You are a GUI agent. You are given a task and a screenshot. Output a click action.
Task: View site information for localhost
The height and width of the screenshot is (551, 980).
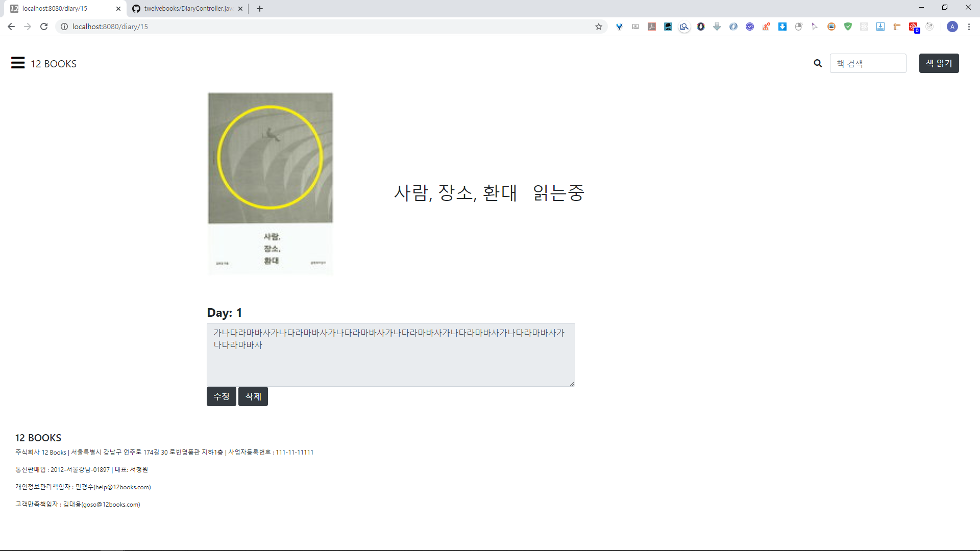point(64,27)
